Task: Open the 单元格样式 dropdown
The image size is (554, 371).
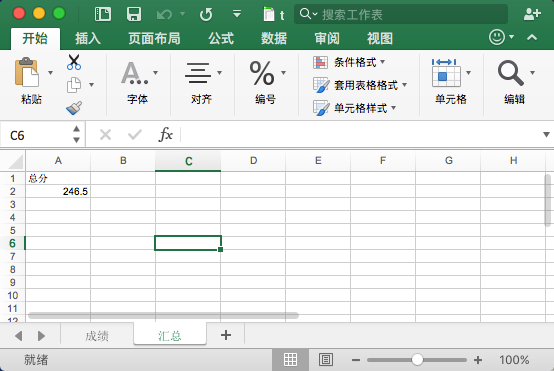Action: 394,108
